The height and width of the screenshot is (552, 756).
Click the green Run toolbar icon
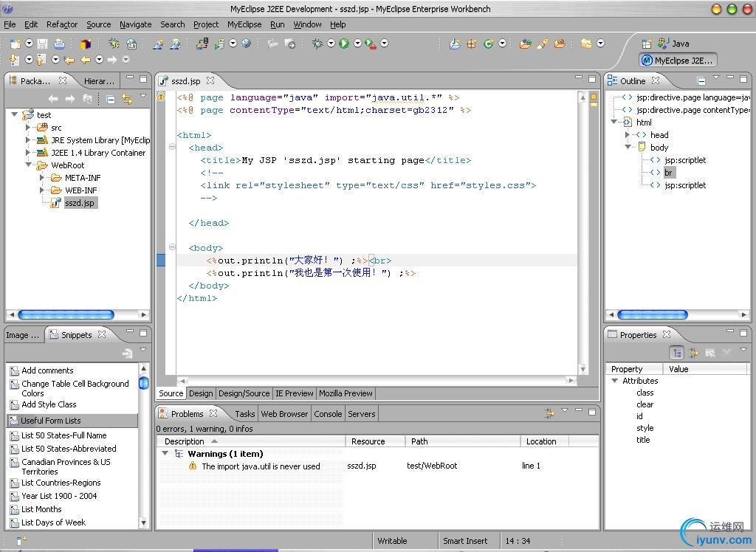point(344,44)
